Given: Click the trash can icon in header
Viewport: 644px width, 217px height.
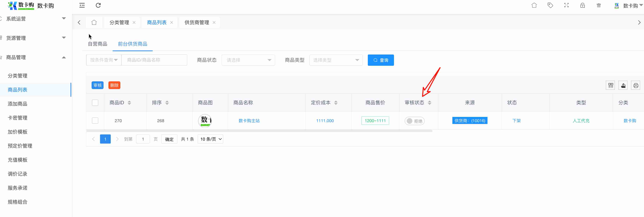Looking at the screenshot, I should click(599, 5).
